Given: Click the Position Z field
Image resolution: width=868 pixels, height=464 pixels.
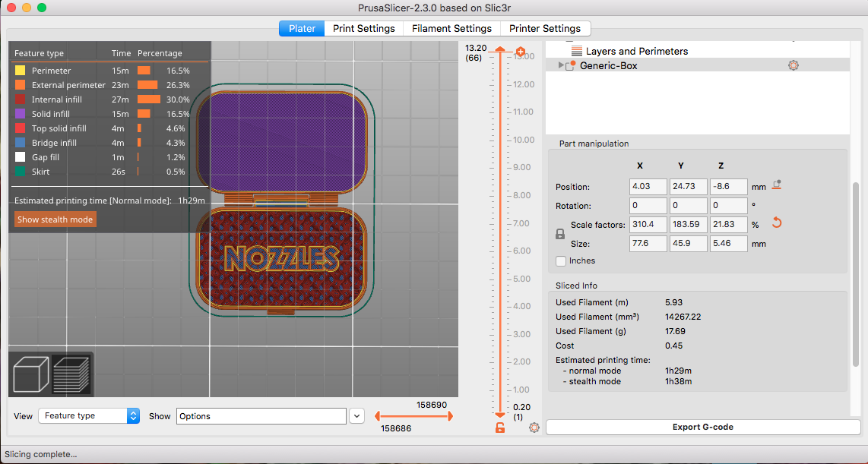Looking at the screenshot, I should click(728, 186).
